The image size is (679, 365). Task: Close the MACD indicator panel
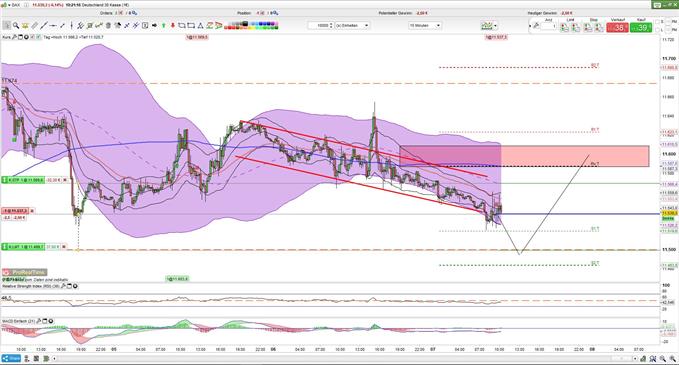(51, 321)
